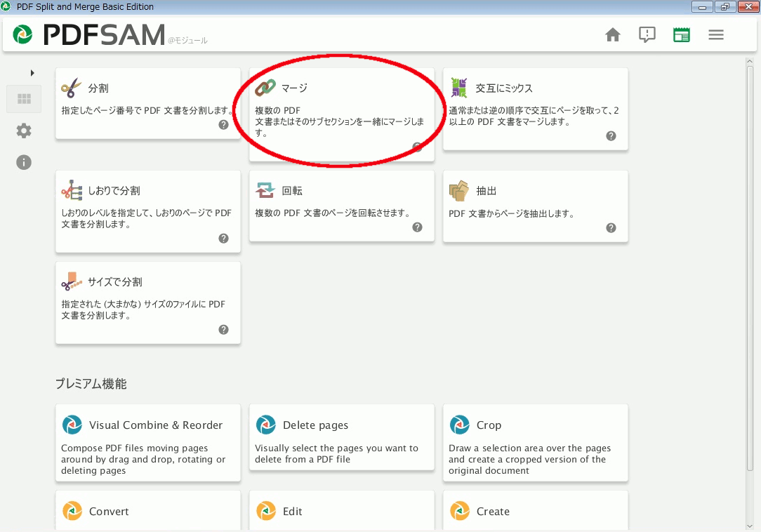Open the 抽出 module title
The height and width of the screenshot is (532, 761).
(x=487, y=191)
